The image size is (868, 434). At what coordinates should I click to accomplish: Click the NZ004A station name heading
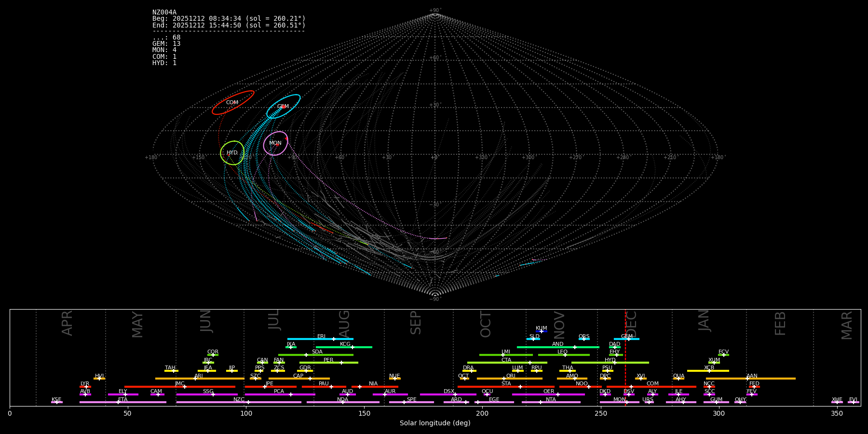coord(164,13)
